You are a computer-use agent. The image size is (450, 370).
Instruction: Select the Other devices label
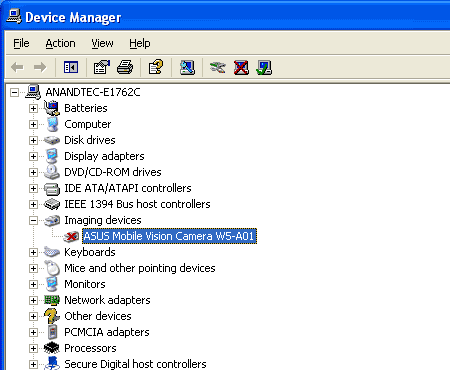[x=98, y=316]
